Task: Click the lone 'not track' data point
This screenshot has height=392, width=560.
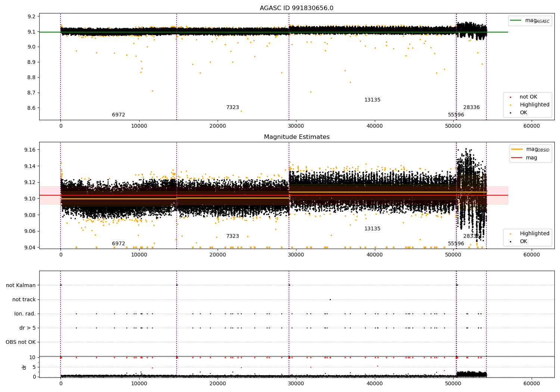Action: 330,299
